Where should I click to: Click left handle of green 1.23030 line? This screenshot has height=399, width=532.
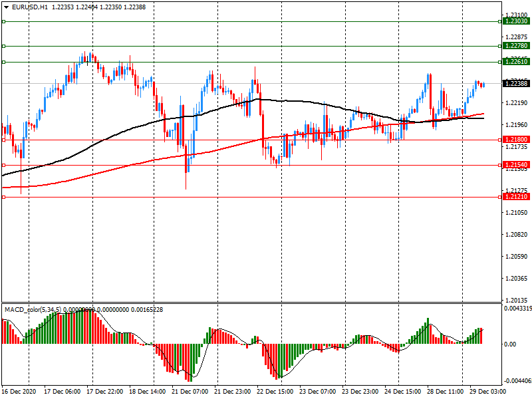tap(3, 21)
